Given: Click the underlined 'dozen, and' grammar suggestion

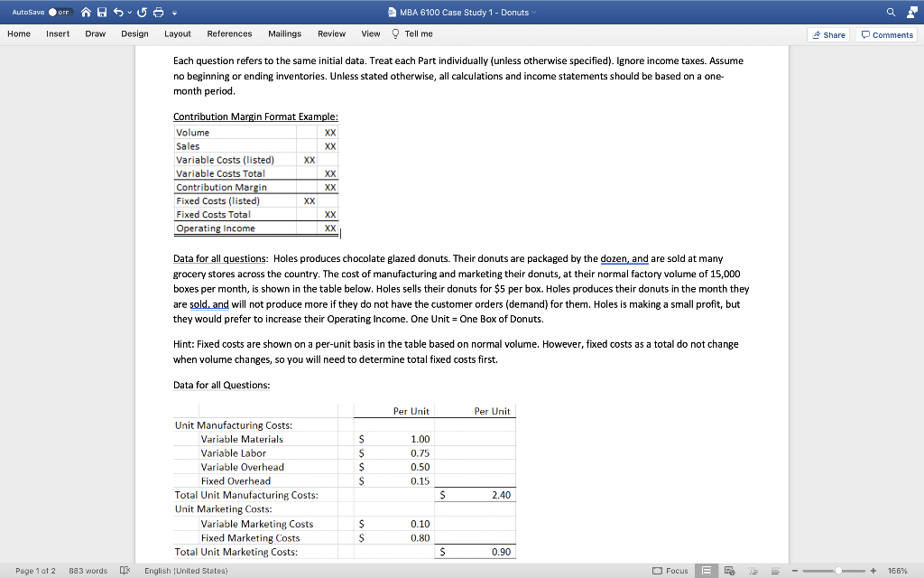Looking at the screenshot, I should coord(624,259).
